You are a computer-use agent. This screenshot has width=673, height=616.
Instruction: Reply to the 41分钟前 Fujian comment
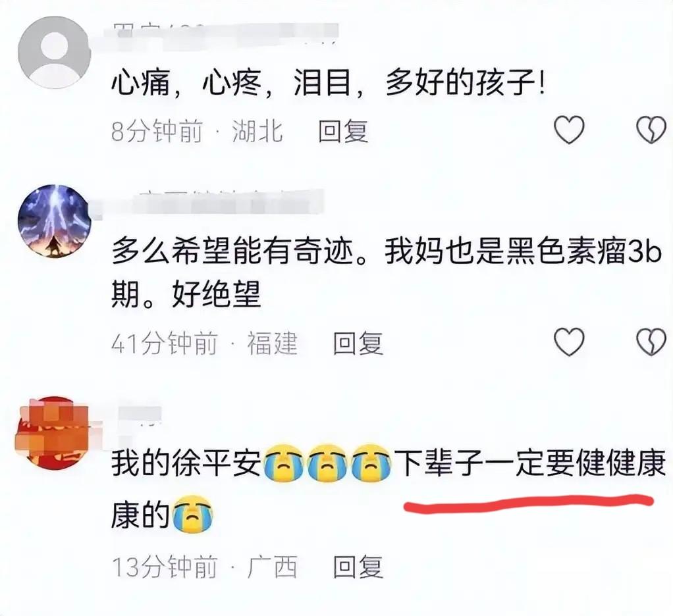[x=358, y=343]
